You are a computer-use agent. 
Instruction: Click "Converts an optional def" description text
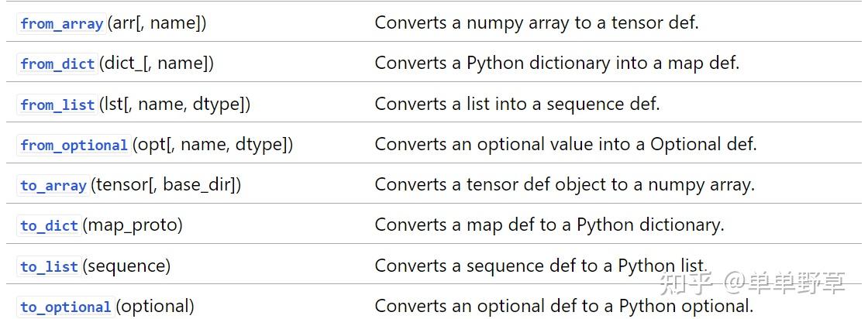pos(563,306)
